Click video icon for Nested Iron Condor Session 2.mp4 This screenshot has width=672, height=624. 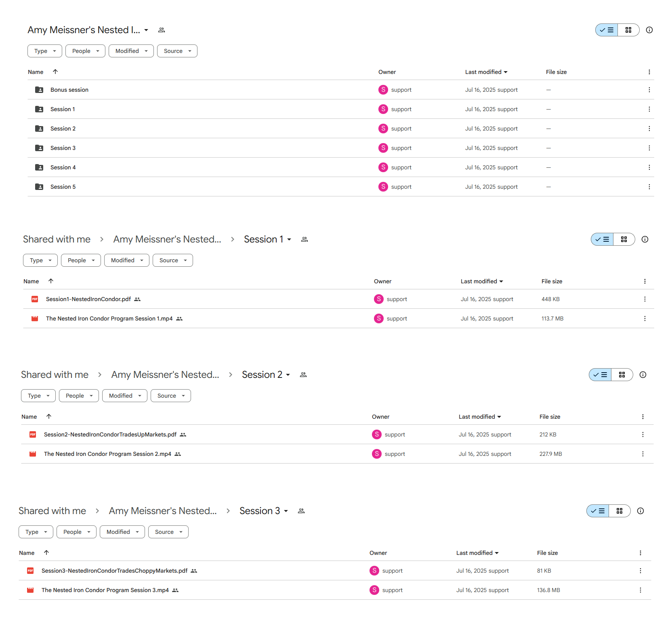point(33,454)
